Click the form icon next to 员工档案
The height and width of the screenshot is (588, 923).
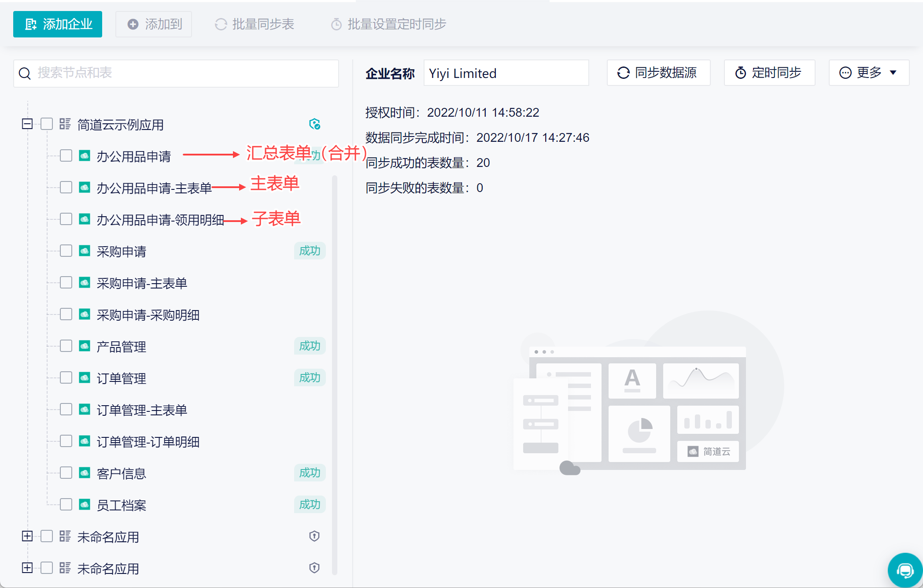(x=85, y=504)
